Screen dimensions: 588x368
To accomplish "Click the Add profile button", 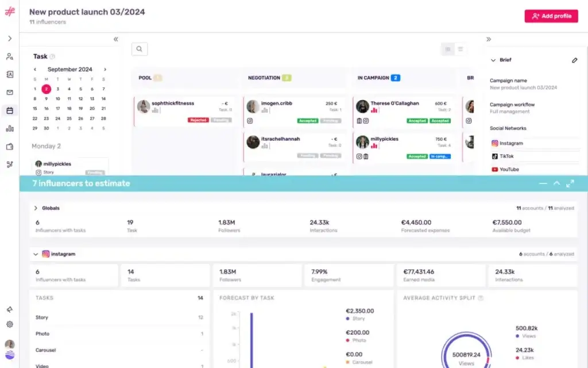I will click(551, 16).
